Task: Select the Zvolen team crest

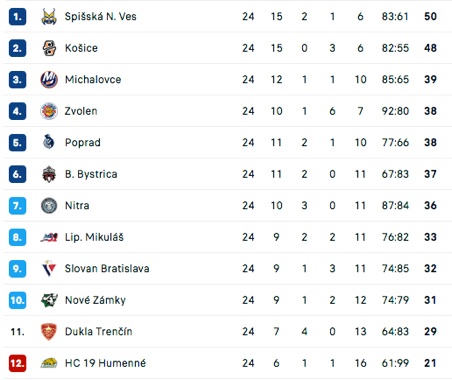Action: (x=49, y=111)
